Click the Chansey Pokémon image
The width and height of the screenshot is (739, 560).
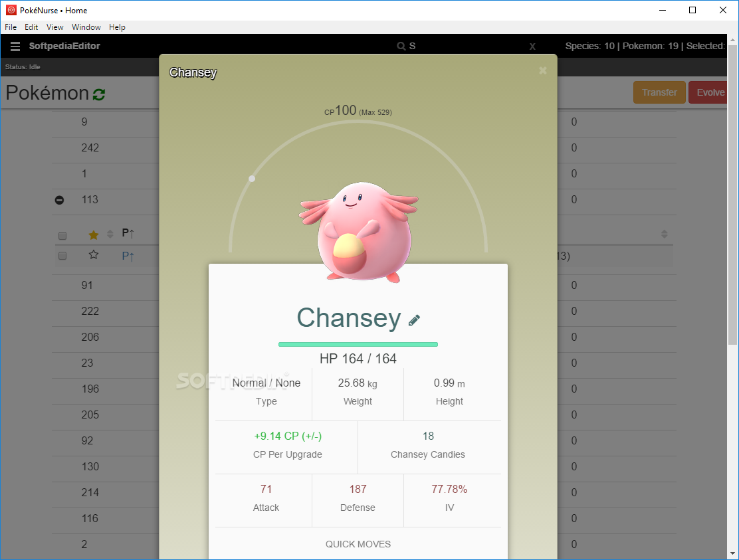click(359, 233)
